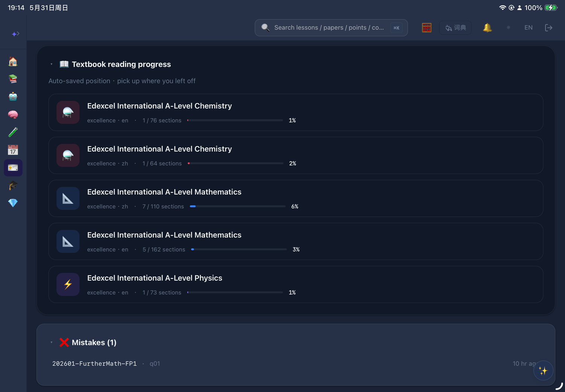The width and height of the screenshot is (565, 392).
Task: Toggle the sun light/dark theme icon
Action: click(x=508, y=27)
